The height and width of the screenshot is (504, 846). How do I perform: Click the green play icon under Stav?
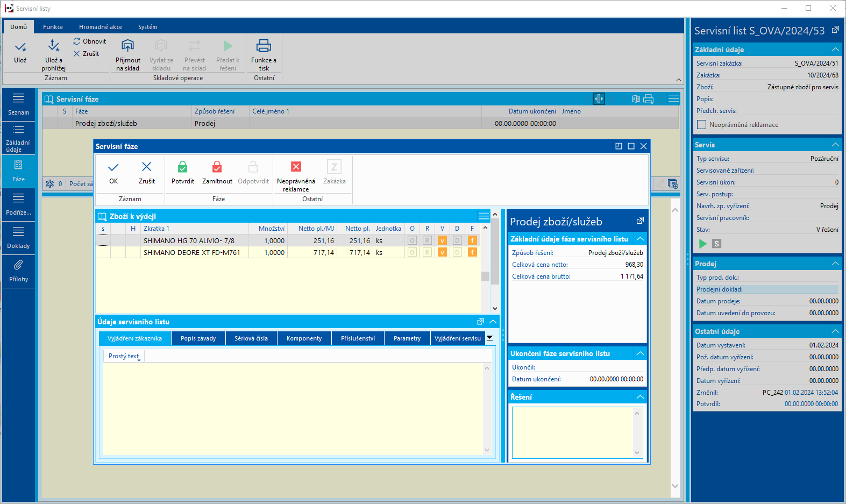point(702,244)
